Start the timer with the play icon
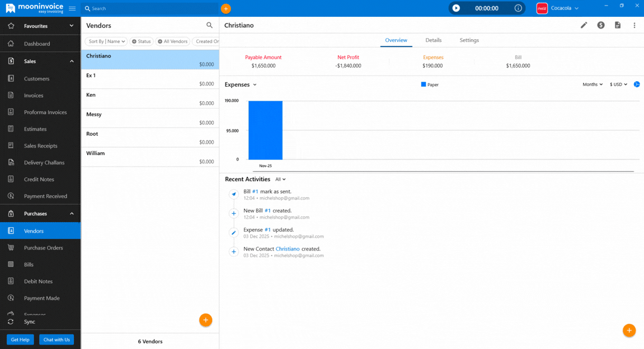The width and height of the screenshot is (644, 349). click(x=455, y=8)
